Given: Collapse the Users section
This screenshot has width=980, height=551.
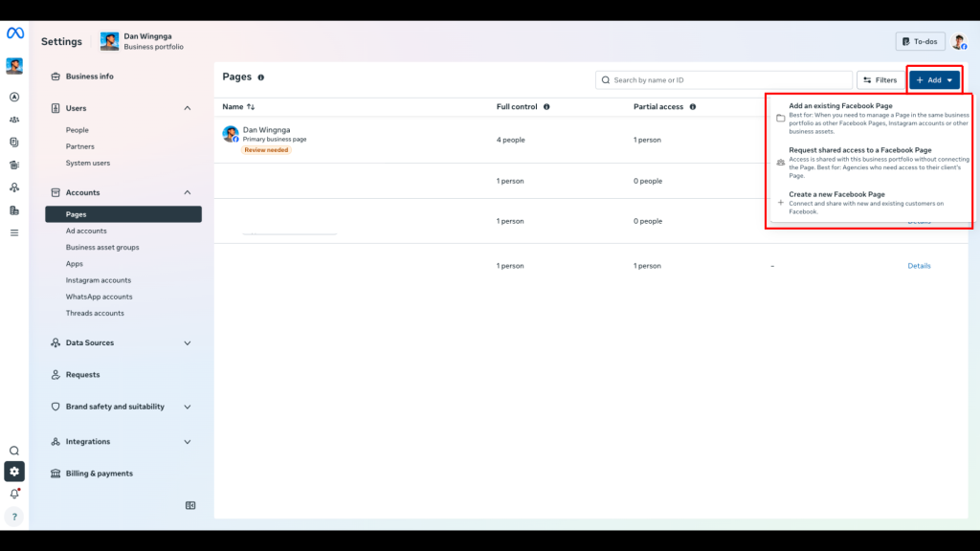Looking at the screenshot, I should pos(187,108).
